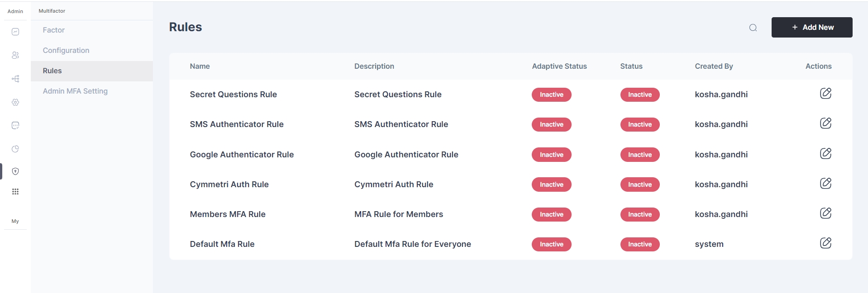Click Members MFA Rule status Inactive badge
Screen dimensions: 868x293
[639, 215]
